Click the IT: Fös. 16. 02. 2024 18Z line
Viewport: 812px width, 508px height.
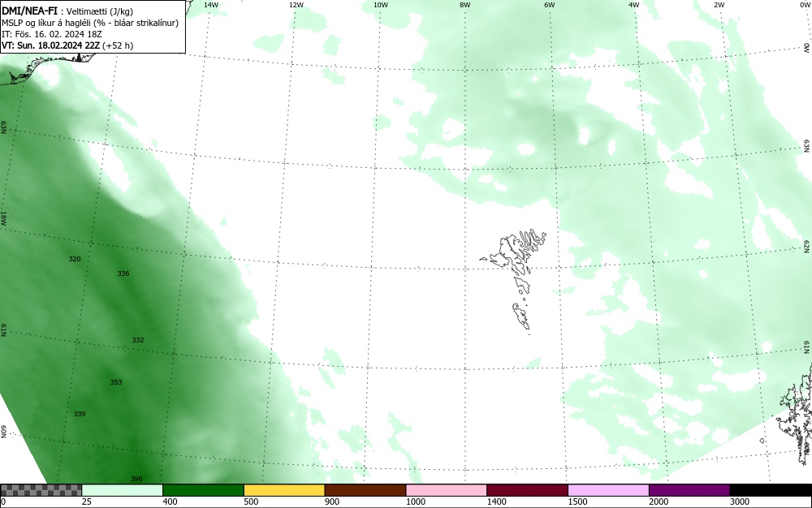click(x=52, y=34)
